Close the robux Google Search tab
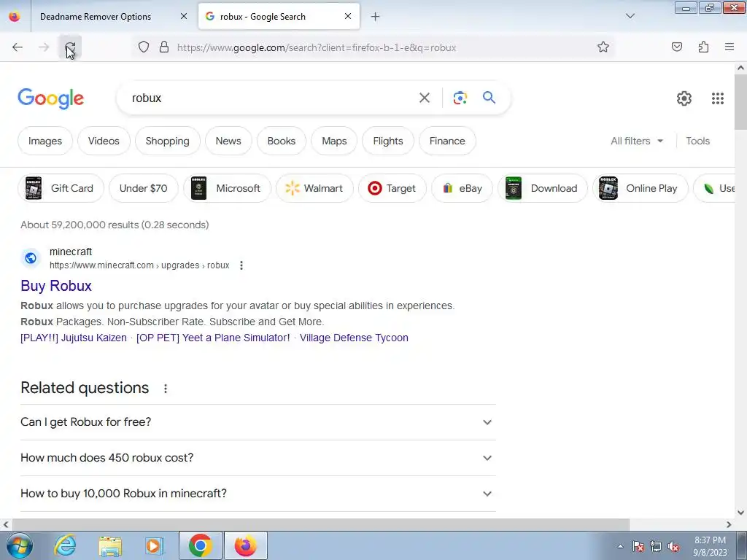747x560 pixels. (348, 16)
